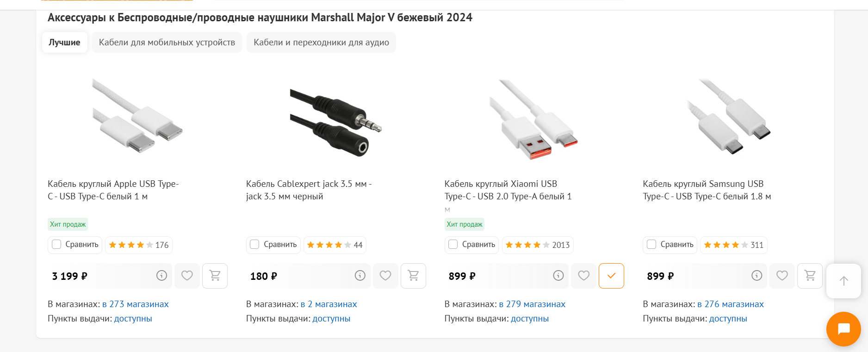
Task: Open the в 273 магазинах link
Action: 135,304
